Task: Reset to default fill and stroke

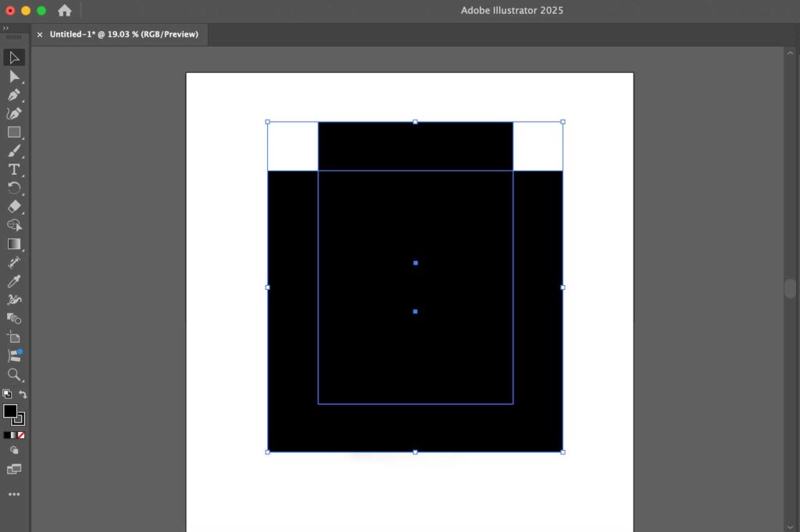Action: [x=6, y=395]
